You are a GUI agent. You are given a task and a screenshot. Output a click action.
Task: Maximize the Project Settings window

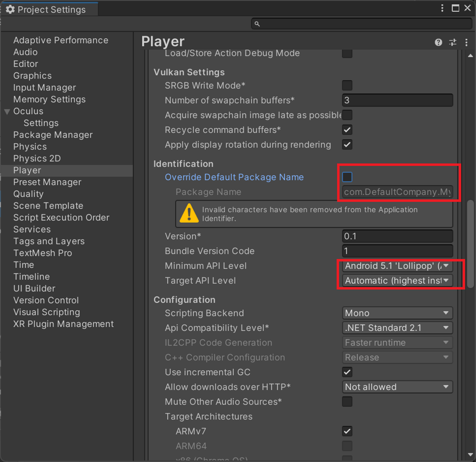point(456,8)
